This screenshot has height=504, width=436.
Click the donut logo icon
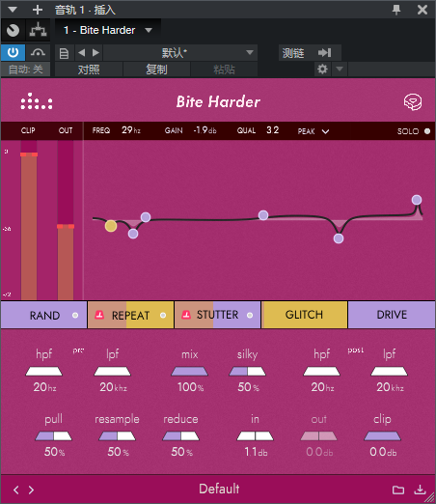[413, 102]
